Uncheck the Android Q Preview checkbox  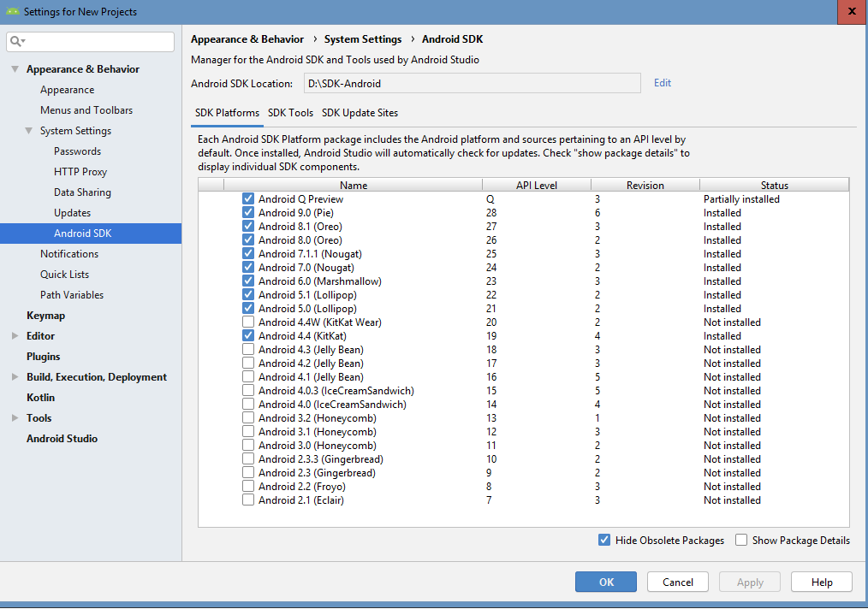click(248, 199)
